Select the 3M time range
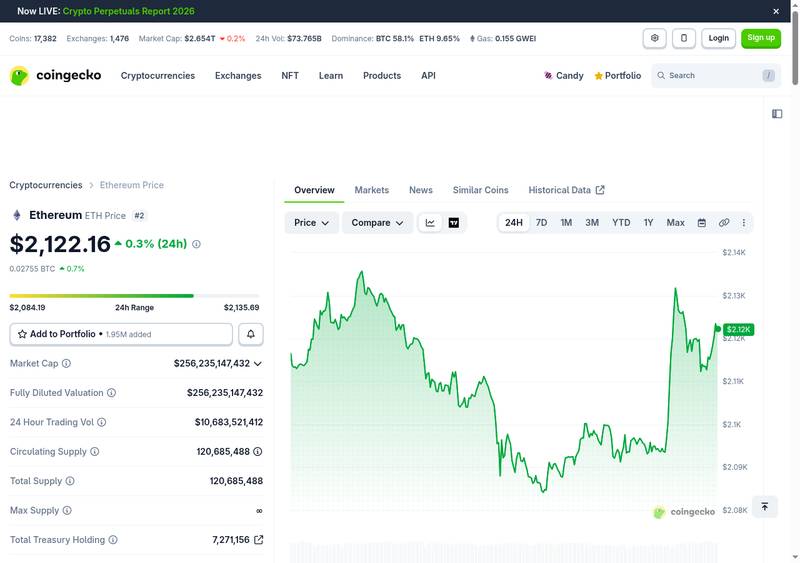This screenshot has height=563, width=800. [x=592, y=223]
